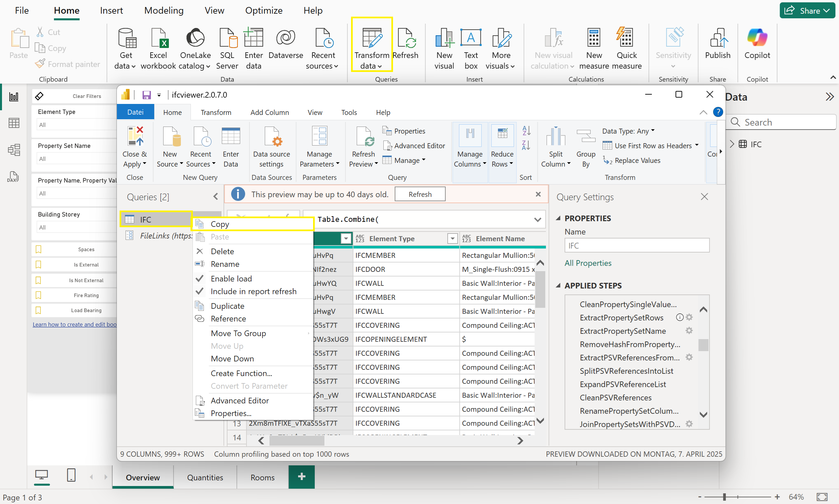This screenshot has height=504, width=839.
Task: Toggle the Is External bookmark checkbox
Action: pyautogui.click(x=38, y=264)
